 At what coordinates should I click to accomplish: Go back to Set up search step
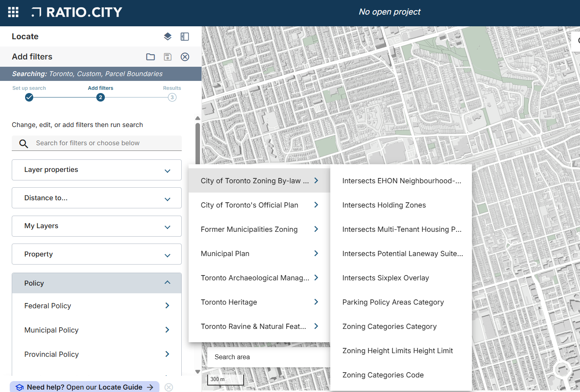(29, 93)
